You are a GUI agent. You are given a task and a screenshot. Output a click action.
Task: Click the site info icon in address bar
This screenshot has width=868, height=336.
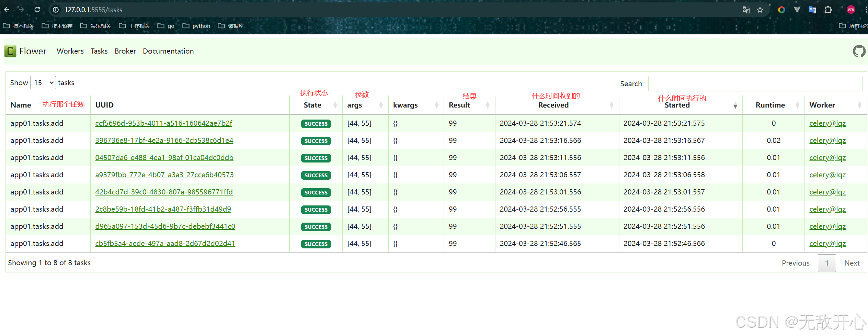[56, 10]
